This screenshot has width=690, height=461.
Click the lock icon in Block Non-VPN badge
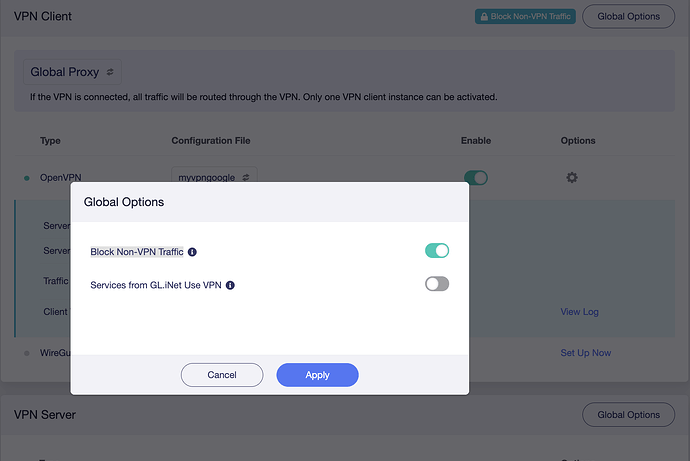click(x=484, y=17)
